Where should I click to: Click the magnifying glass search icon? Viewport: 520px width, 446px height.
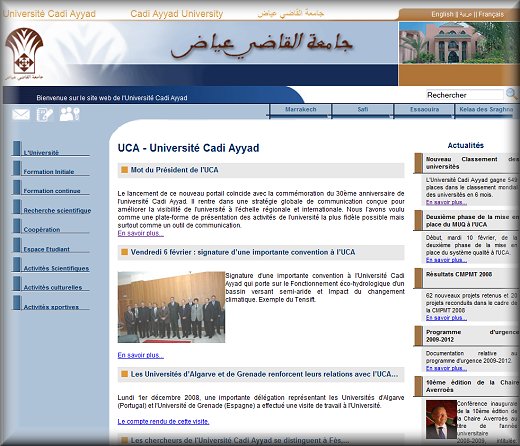click(x=510, y=94)
